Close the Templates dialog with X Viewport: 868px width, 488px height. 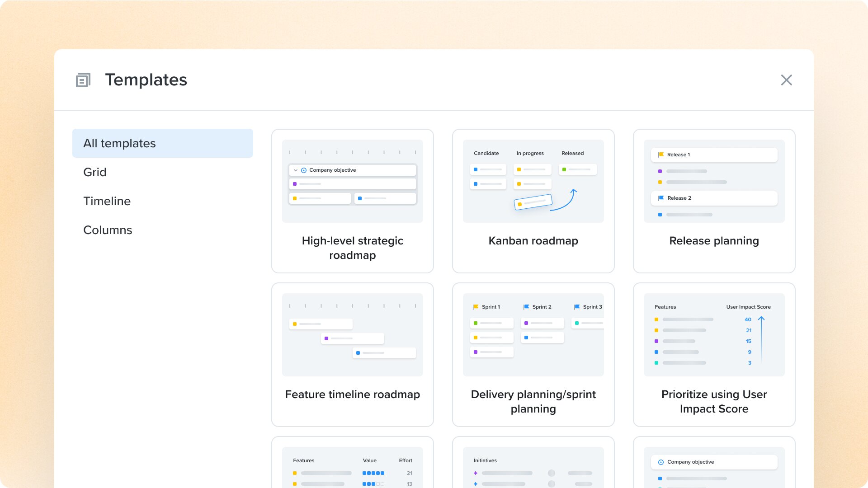[x=786, y=80]
